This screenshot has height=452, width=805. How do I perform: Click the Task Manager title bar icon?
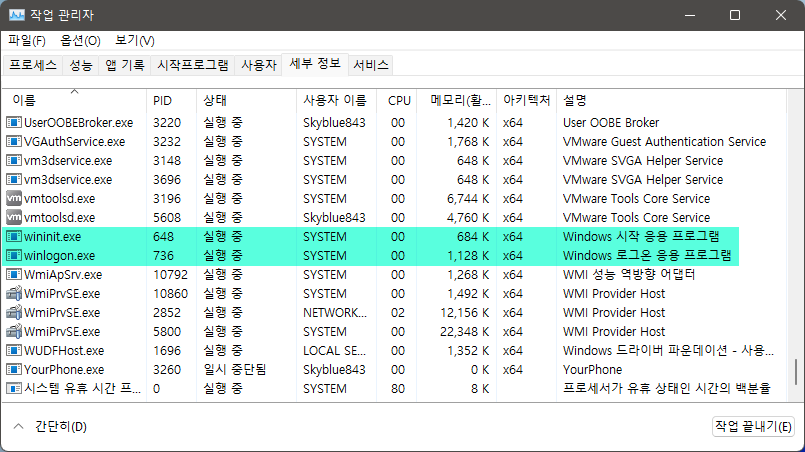[x=16, y=15]
